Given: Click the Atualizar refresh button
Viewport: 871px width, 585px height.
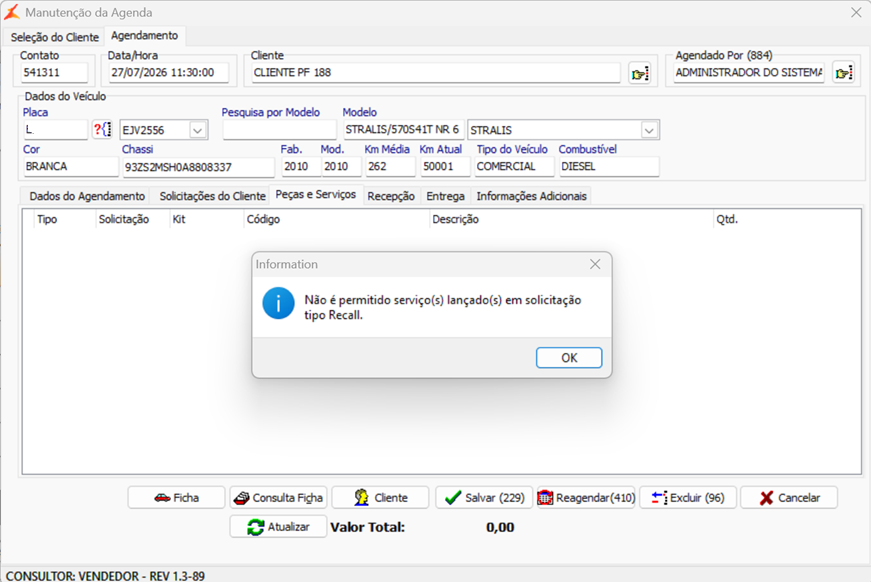Looking at the screenshot, I should (278, 527).
